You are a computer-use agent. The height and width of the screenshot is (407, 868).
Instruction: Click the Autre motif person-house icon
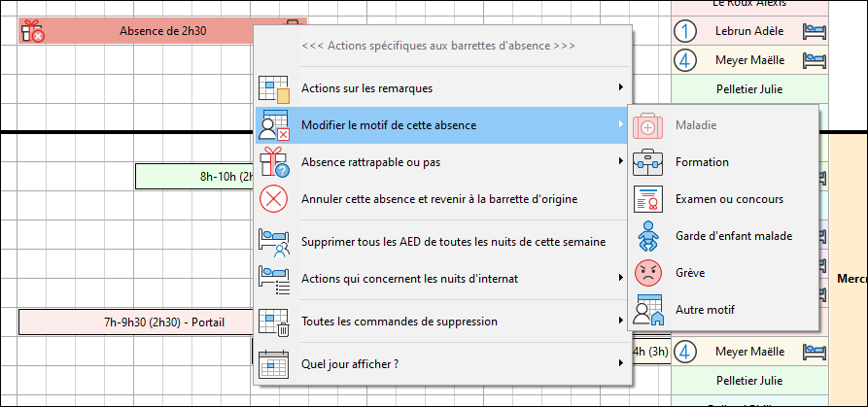[647, 310]
